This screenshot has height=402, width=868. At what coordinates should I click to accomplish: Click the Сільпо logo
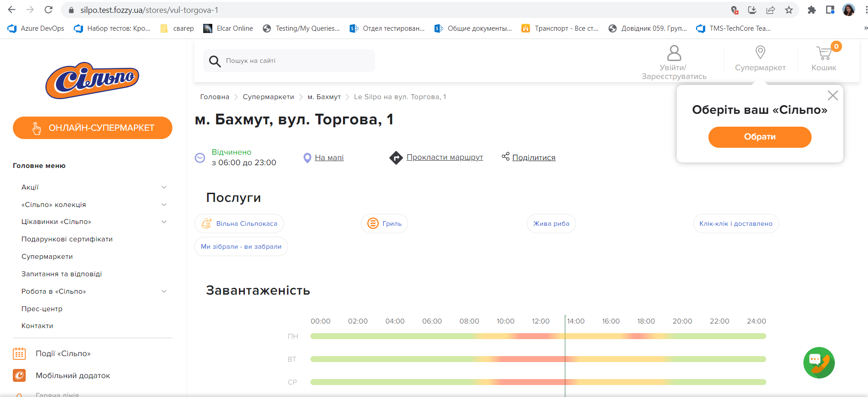point(92,80)
